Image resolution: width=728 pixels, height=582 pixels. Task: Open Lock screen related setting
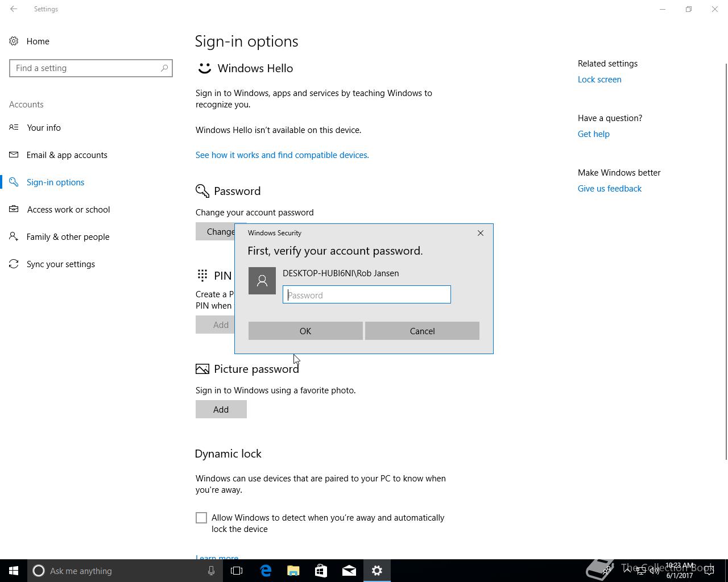pyautogui.click(x=599, y=80)
